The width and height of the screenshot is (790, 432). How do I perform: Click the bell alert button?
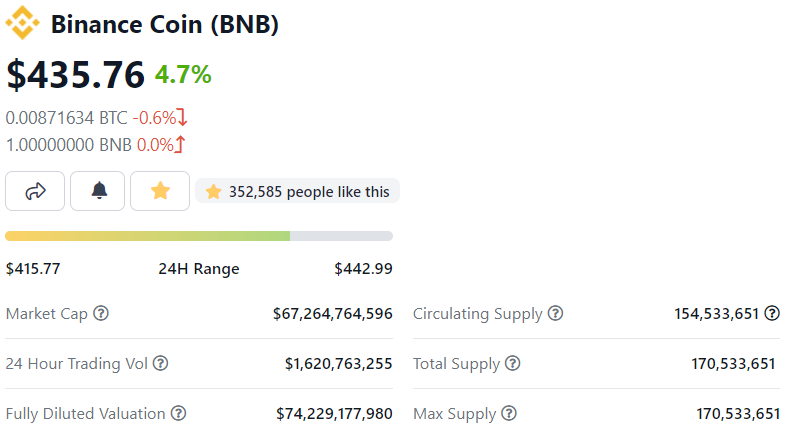(x=99, y=191)
